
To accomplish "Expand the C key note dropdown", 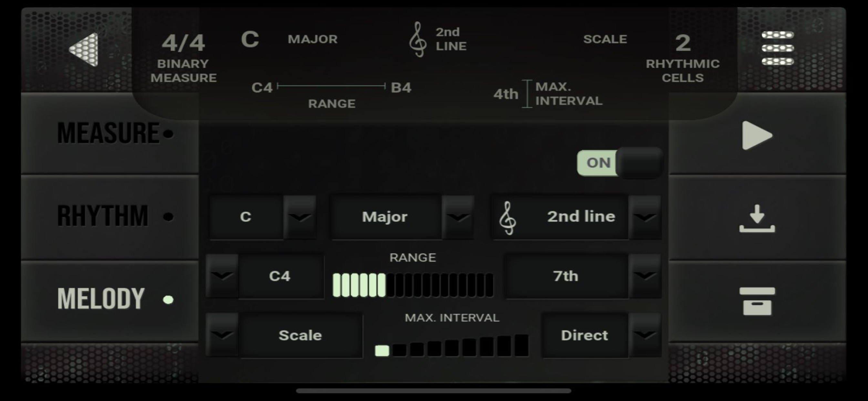I will click(300, 217).
